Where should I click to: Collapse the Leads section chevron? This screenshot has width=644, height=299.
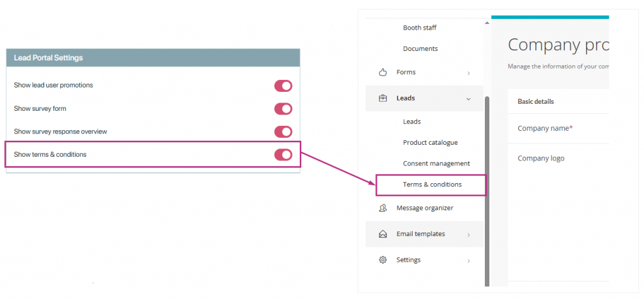pyautogui.click(x=469, y=99)
